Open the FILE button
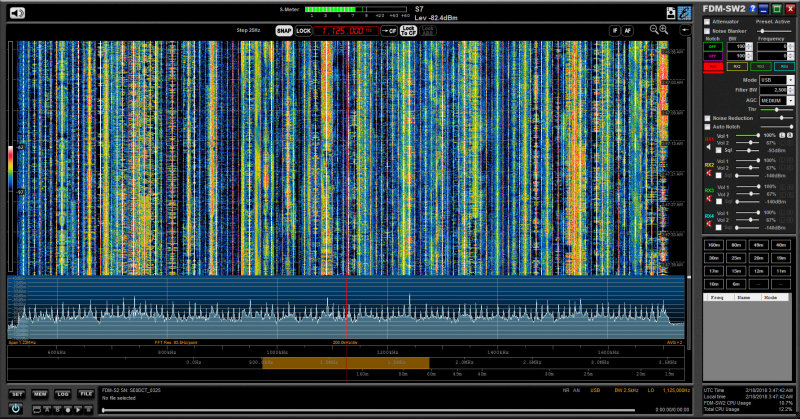 point(86,394)
